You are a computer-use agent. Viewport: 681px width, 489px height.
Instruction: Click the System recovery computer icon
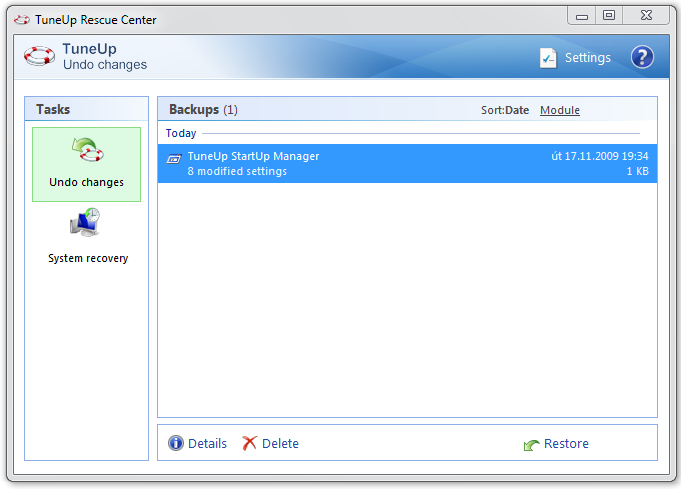85,222
